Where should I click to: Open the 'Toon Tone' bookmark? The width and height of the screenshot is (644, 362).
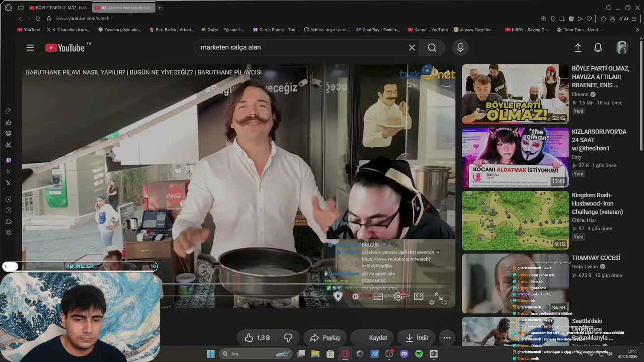coord(579,30)
